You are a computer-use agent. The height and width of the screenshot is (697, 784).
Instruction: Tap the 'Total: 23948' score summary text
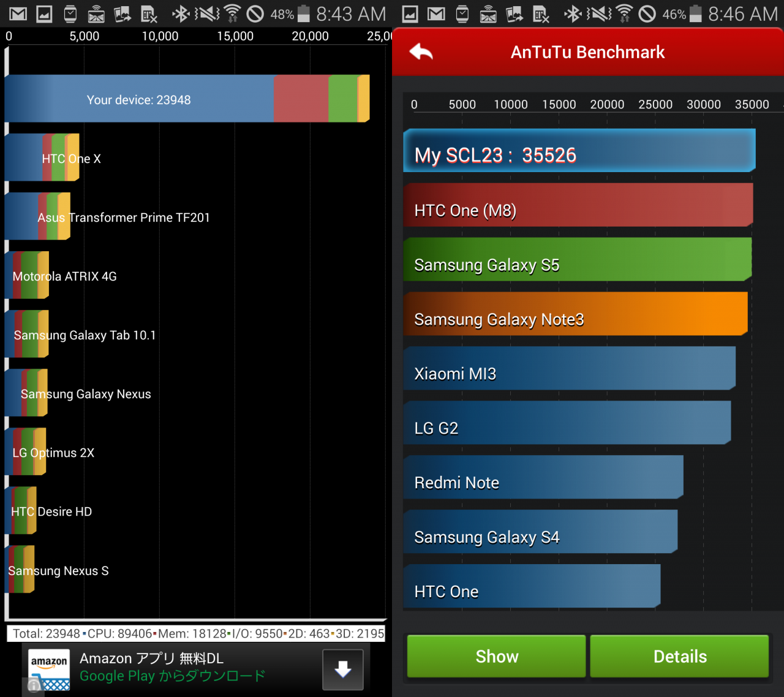tap(47, 634)
